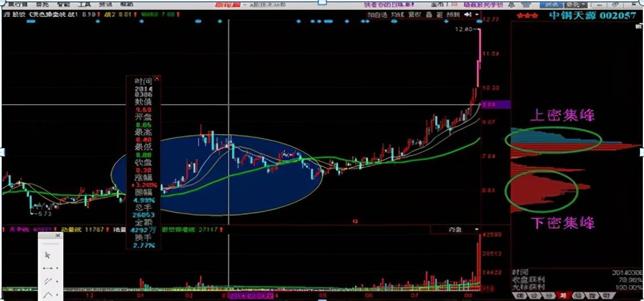Viewport: 644px width, 301px height.
Task: Expand the line segment tool options dot
Action: (x=57, y=268)
